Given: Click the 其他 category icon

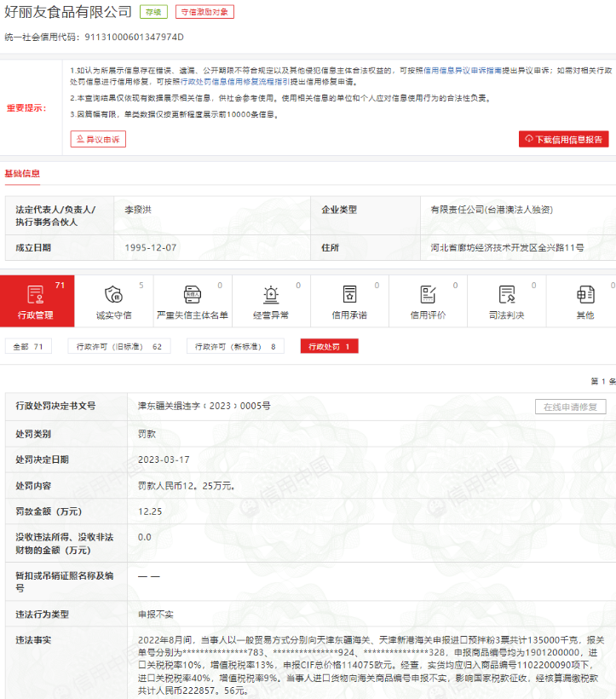Looking at the screenshot, I should pos(584,295).
